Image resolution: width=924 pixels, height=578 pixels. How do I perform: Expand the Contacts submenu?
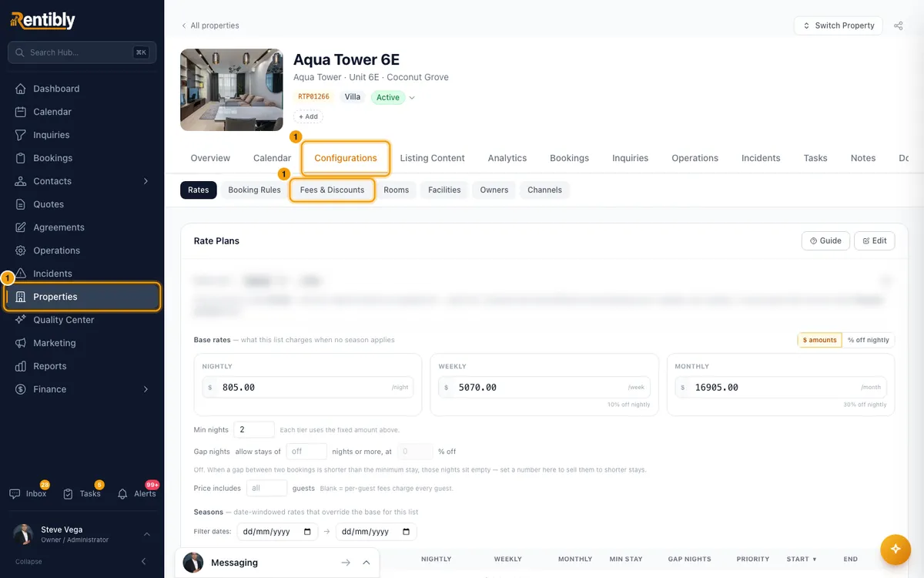click(146, 181)
